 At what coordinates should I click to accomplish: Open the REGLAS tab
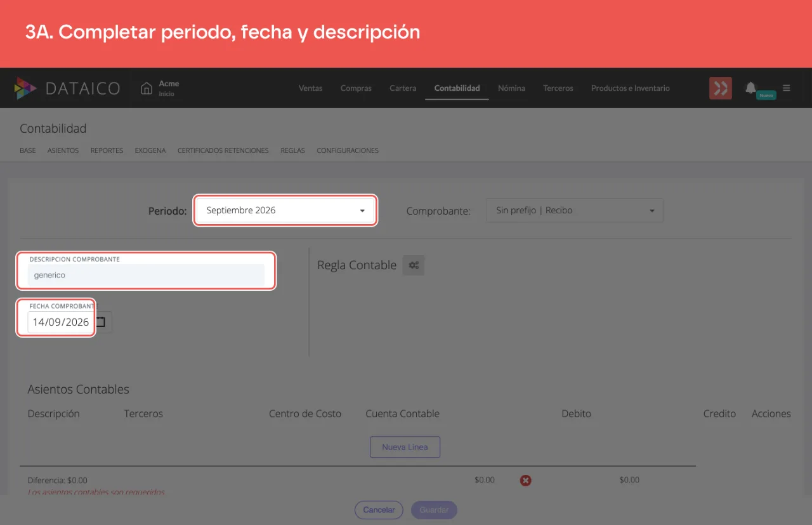click(292, 150)
